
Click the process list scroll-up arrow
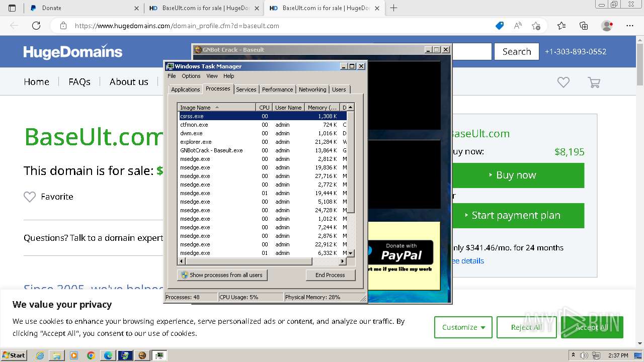pyautogui.click(x=351, y=107)
